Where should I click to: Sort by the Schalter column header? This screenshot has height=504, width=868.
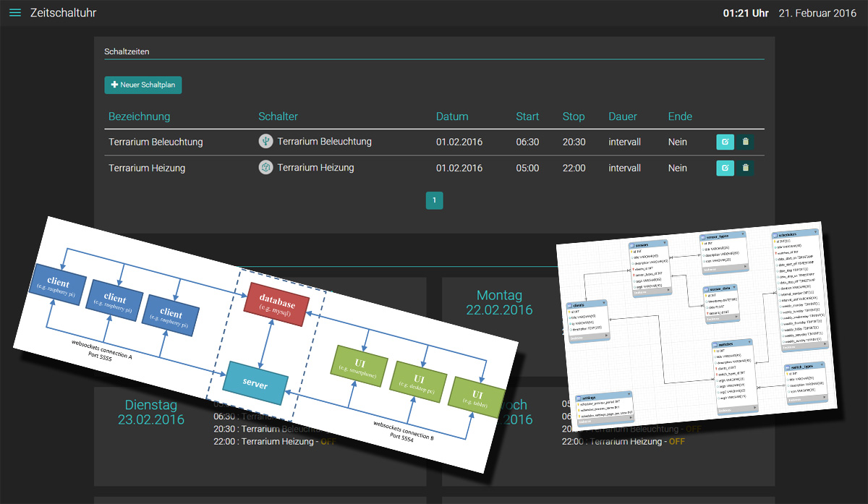coord(278,116)
